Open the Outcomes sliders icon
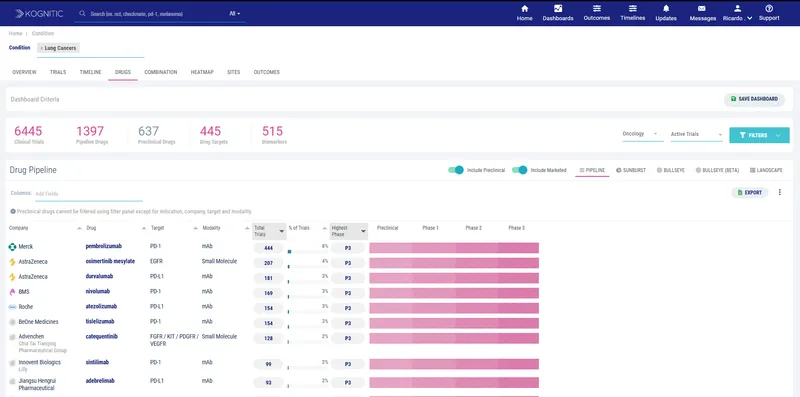 [x=596, y=9]
